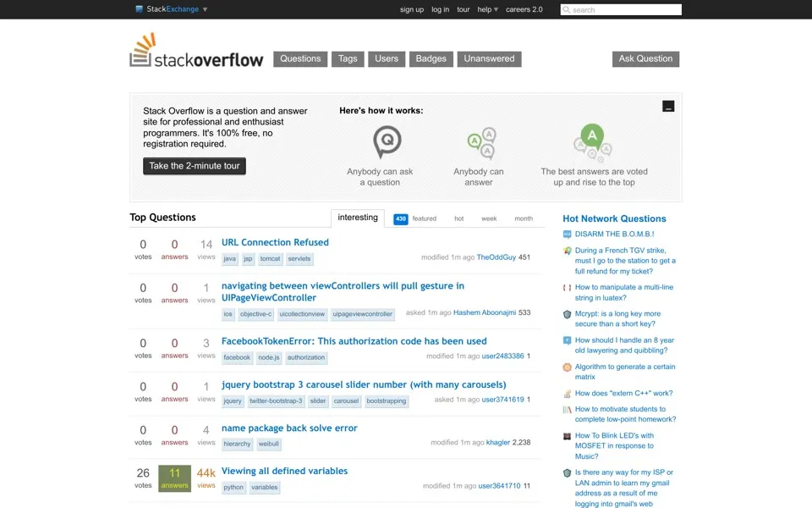Expand the help dropdown menu

488,9
